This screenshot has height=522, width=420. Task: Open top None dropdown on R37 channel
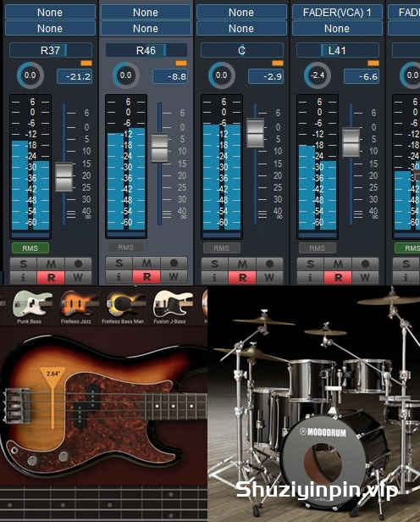click(50, 13)
